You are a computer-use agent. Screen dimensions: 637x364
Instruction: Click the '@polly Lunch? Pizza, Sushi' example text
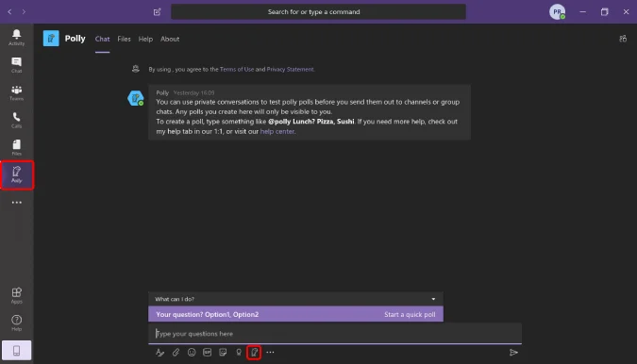[311, 122]
